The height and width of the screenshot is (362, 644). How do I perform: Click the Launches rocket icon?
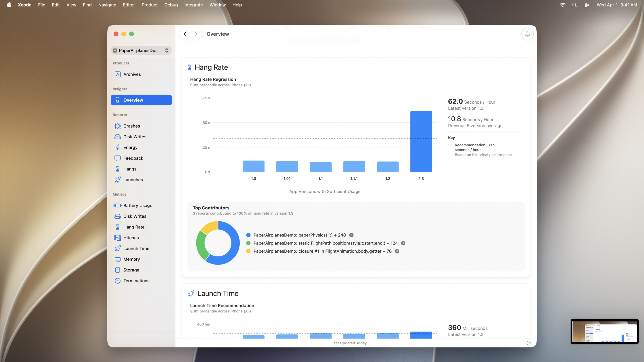pyautogui.click(x=117, y=180)
